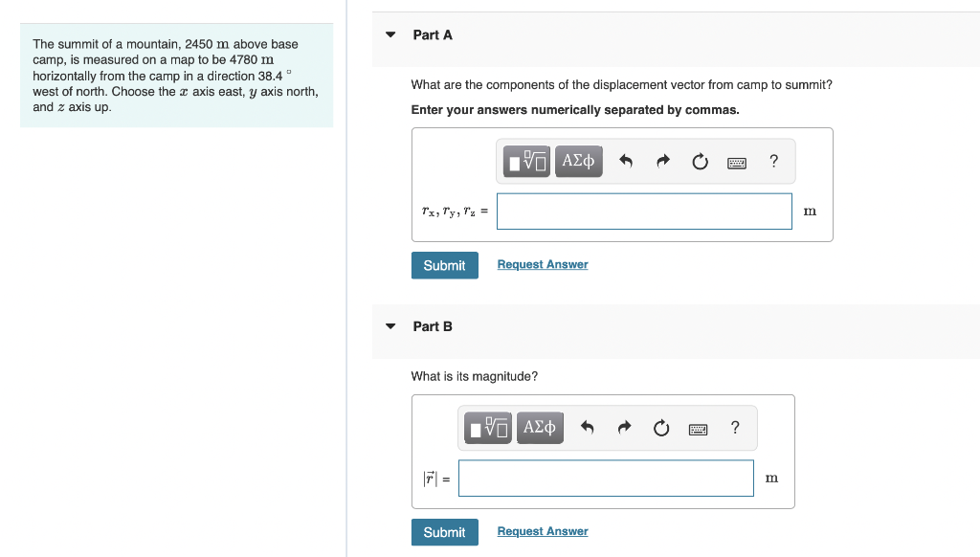Collapse the Part A section
980x557 pixels.
pos(390,35)
